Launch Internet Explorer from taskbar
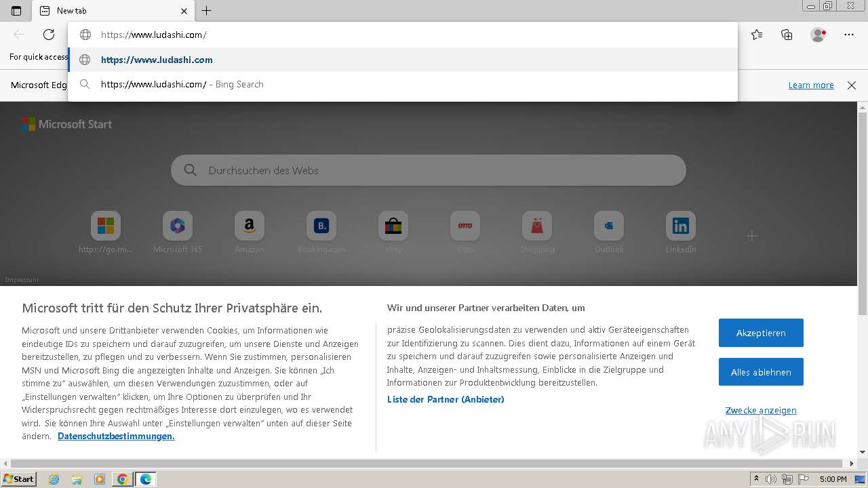 (54, 479)
